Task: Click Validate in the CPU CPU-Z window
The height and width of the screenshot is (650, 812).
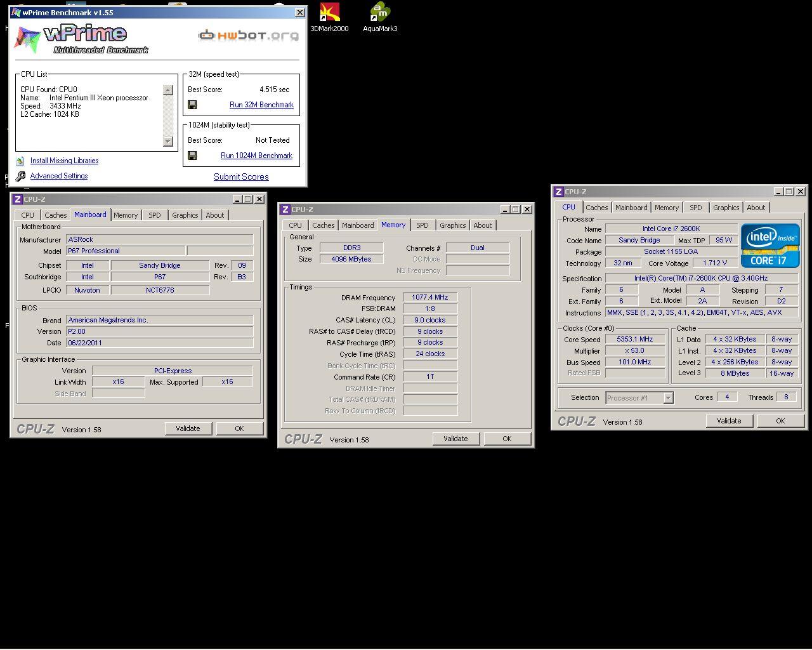Action: (x=729, y=421)
